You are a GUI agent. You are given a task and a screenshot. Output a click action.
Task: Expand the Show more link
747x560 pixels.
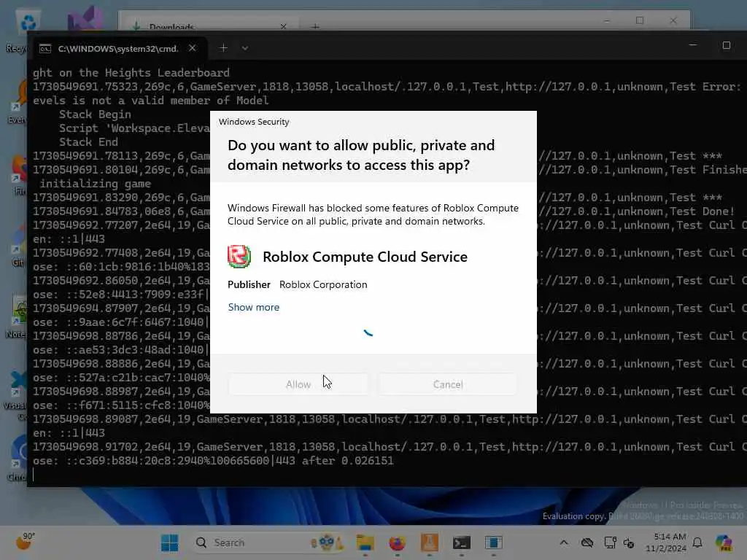pos(253,307)
